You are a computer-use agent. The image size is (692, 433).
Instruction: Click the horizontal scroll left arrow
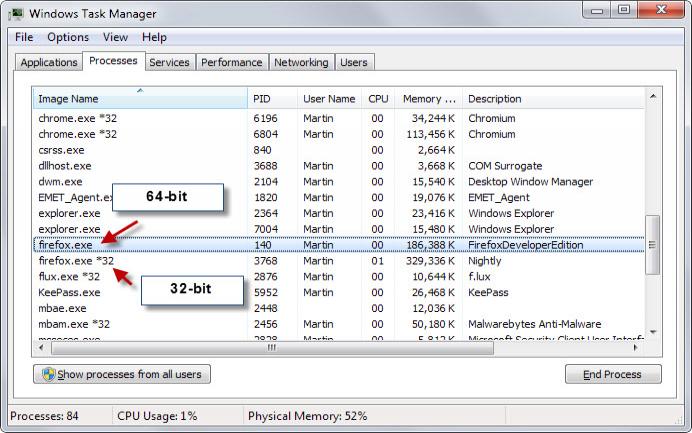[41, 348]
